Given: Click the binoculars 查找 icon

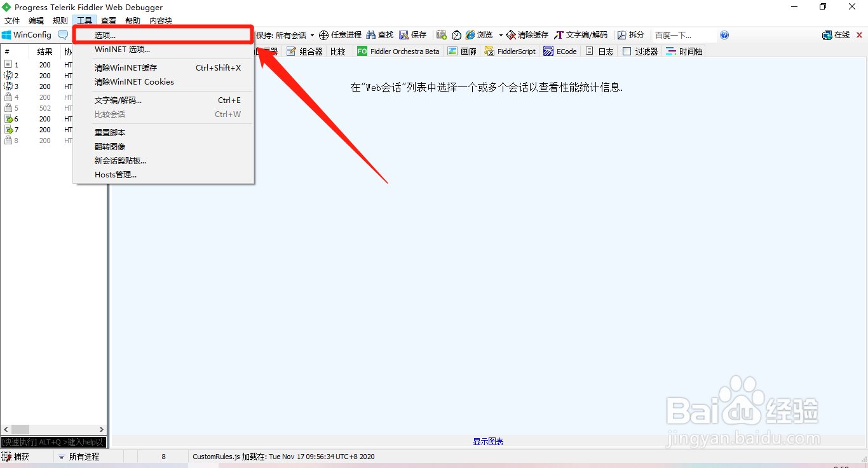Looking at the screenshot, I should click(371, 35).
